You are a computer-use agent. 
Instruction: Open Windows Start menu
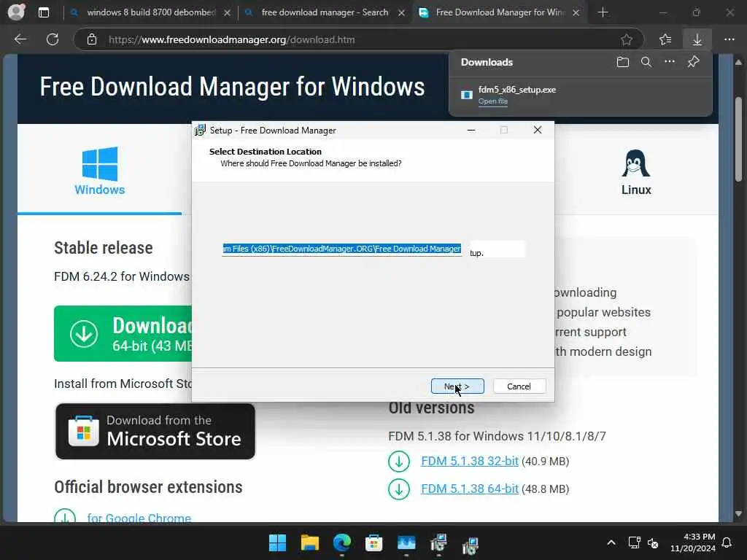(x=277, y=542)
